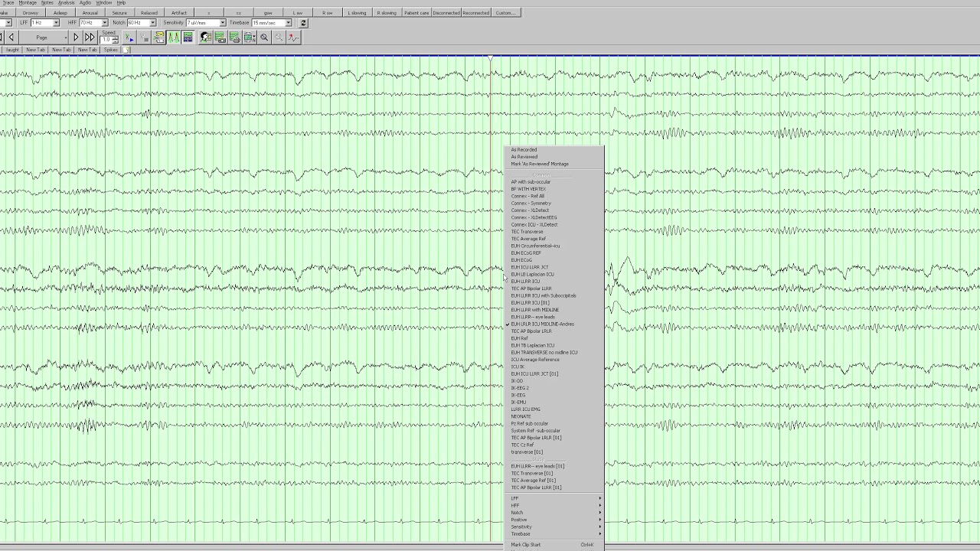Click the green waveform overlay toolbar icon
The height and width of the screenshot is (551, 980).
[x=174, y=37]
